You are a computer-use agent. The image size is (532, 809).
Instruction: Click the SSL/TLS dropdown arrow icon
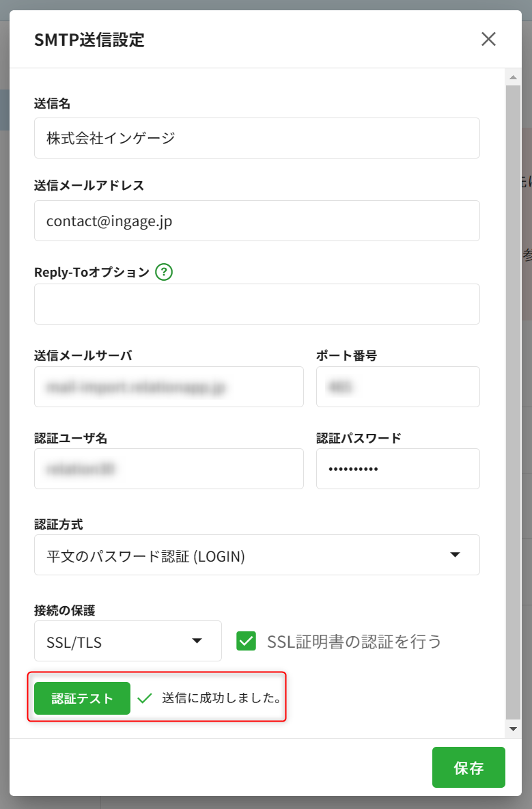(x=197, y=641)
